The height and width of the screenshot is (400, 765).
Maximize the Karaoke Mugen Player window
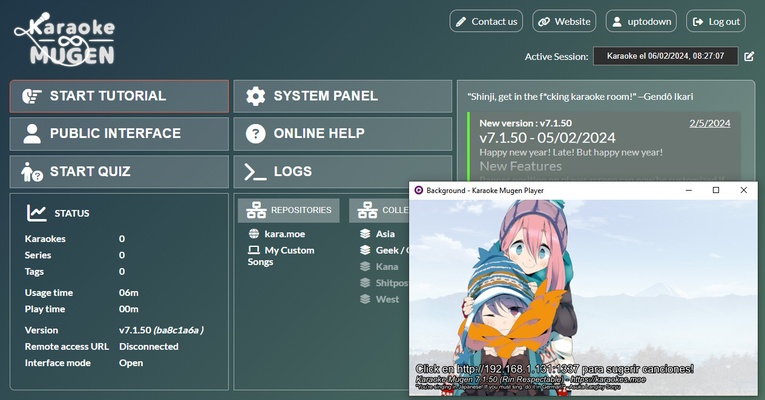(x=716, y=190)
